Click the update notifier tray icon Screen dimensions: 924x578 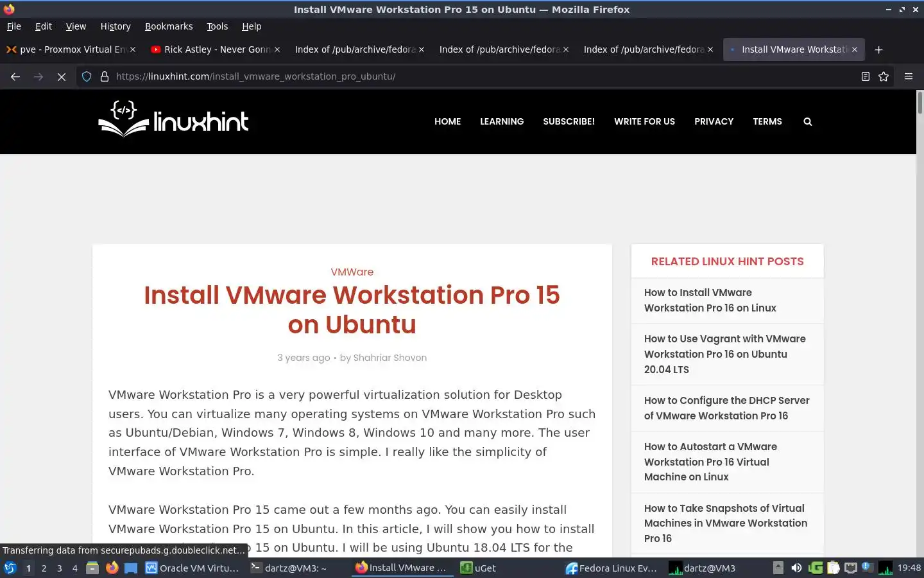868,567
